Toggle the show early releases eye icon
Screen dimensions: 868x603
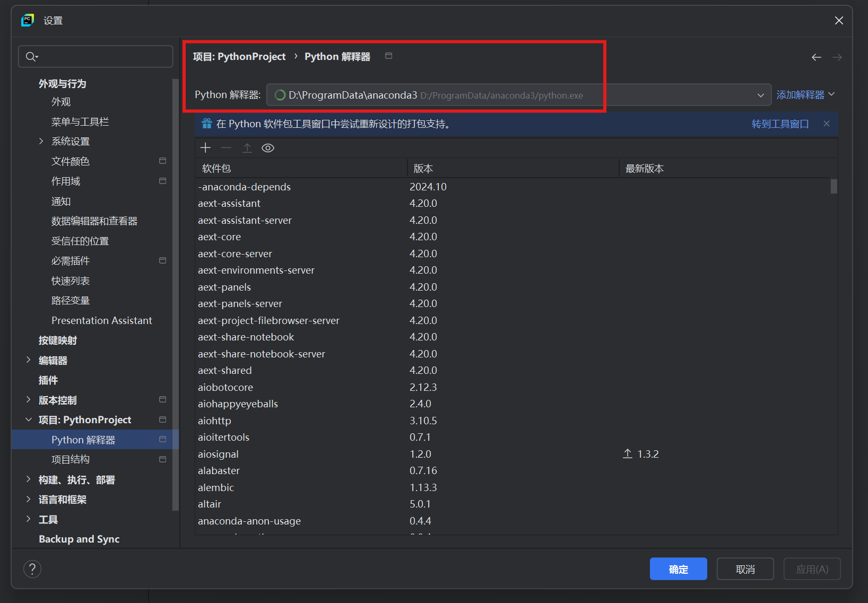pos(268,148)
